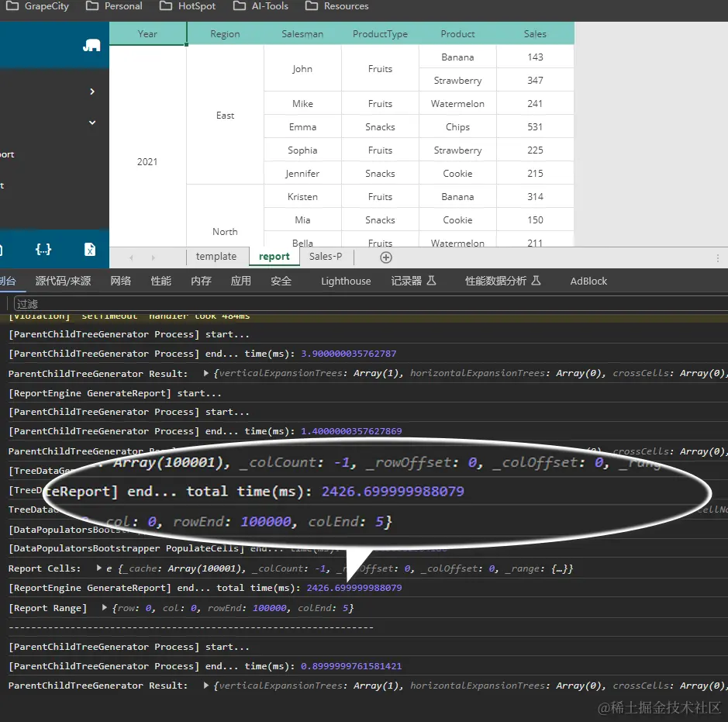Click the time value 1.4000000357627869

click(351, 431)
